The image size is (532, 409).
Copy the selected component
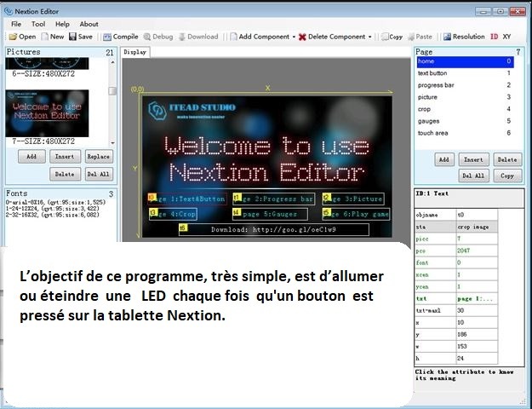pyautogui.click(x=392, y=37)
